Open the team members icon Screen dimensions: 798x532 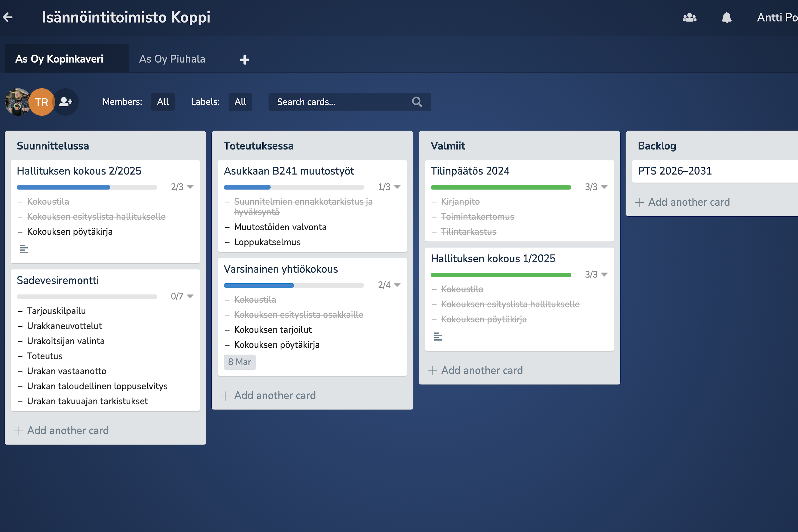(689, 17)
